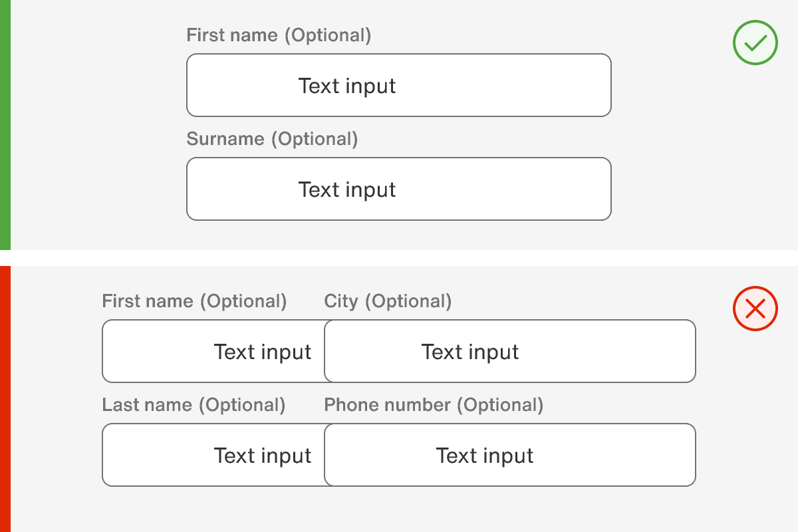The width and height of the screenshot is (798, 532).
Task: Click the white divider between the two examples
Action: click(399, 258)
